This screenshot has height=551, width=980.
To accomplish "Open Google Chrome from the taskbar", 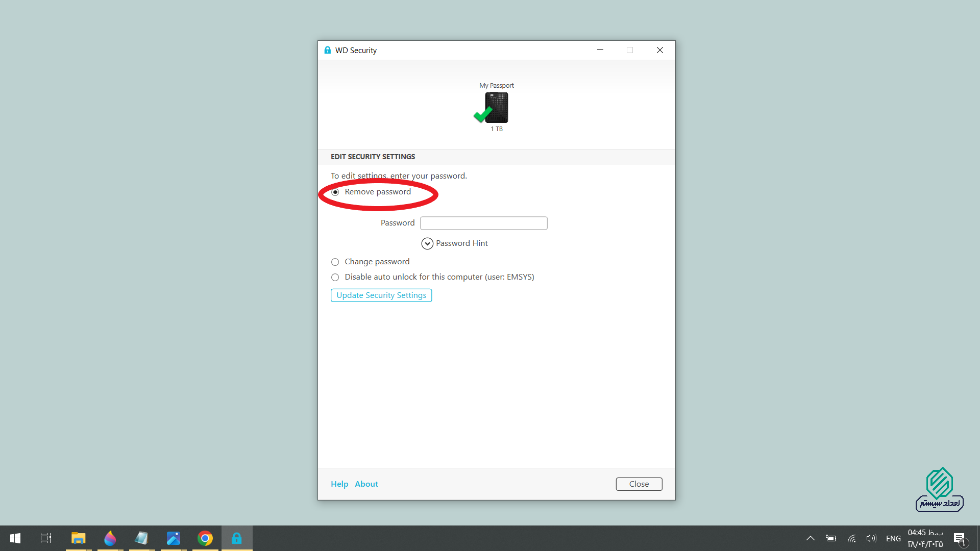I will point(205,538).
